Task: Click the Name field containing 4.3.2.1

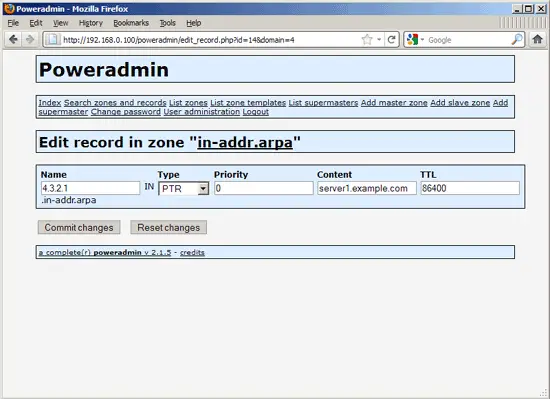Action: coord(90,188)
